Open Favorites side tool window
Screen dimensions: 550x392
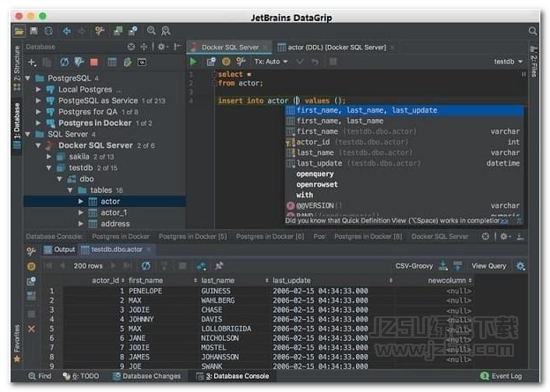(17, 343)
